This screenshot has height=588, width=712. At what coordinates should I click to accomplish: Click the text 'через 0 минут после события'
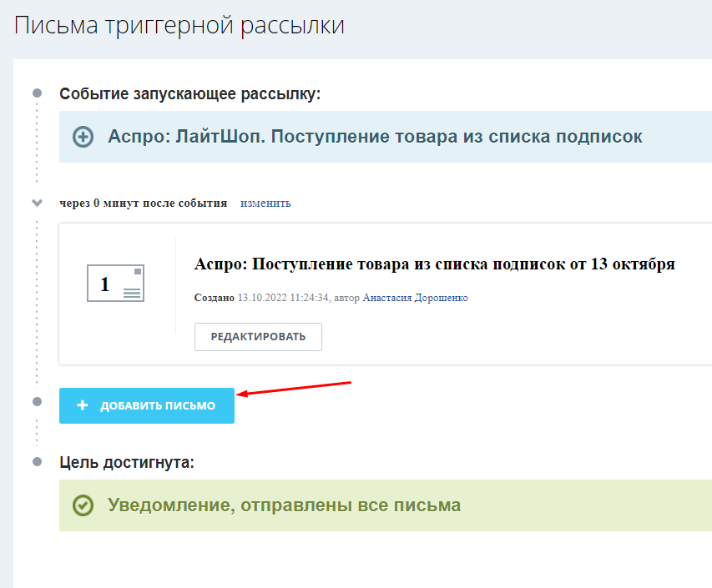[143, 203]
